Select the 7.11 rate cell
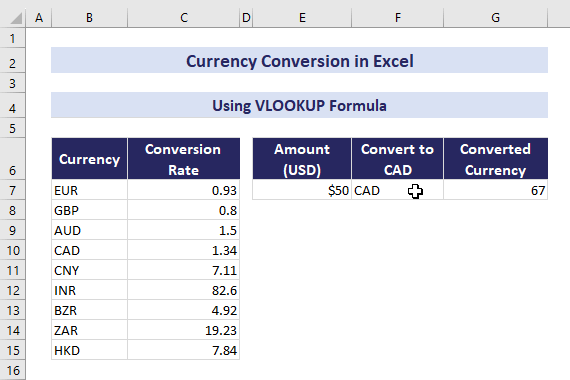570x380 pixels. 184,269
